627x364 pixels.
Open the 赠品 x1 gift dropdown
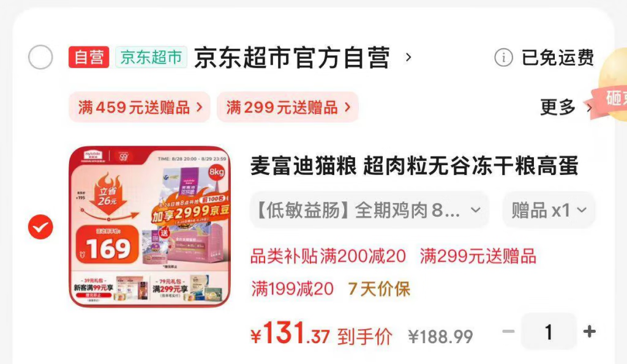pos(549,210)
